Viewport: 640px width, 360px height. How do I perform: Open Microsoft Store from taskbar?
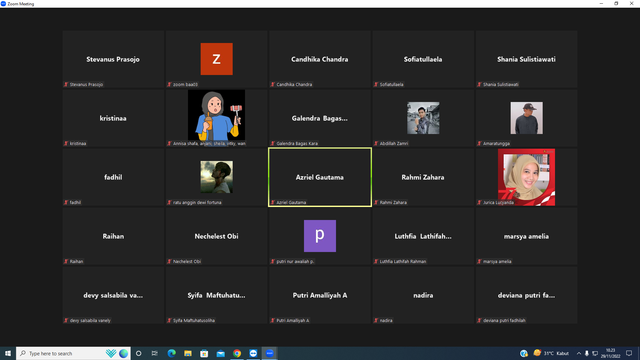point(204,353)
